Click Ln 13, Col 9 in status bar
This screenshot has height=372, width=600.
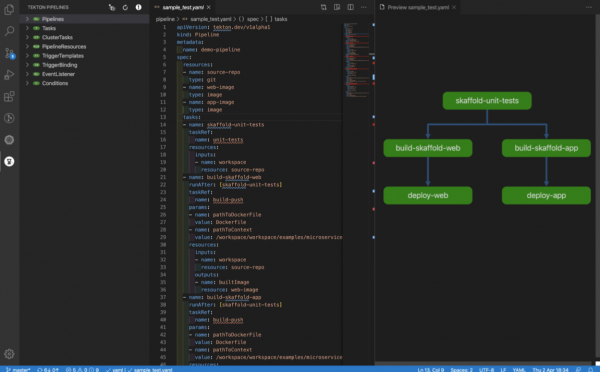click(430, 370)
